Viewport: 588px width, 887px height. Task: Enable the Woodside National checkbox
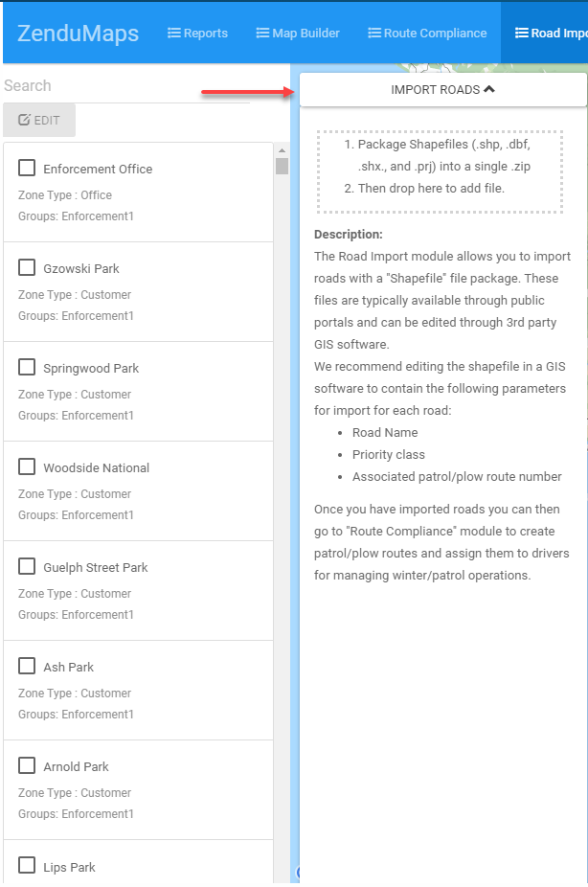pyautogui.click(x=27, y=466)
